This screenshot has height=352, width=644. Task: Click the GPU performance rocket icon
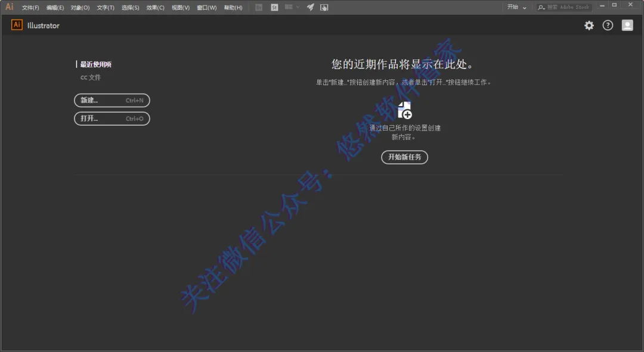point(311,7)
